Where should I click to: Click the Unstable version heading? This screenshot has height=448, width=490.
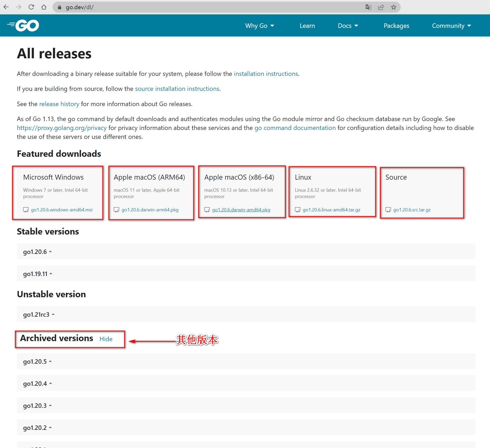[51, 294]
